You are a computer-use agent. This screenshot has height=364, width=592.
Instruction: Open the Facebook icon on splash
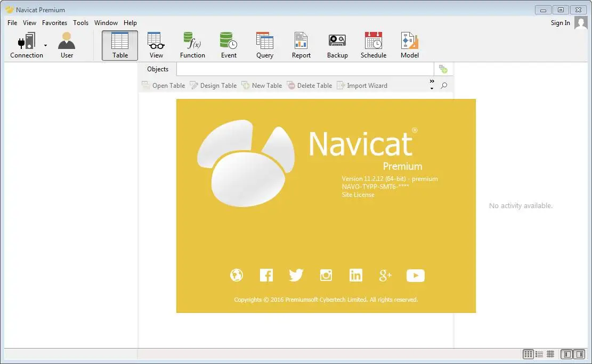click(x=266, y=275)
